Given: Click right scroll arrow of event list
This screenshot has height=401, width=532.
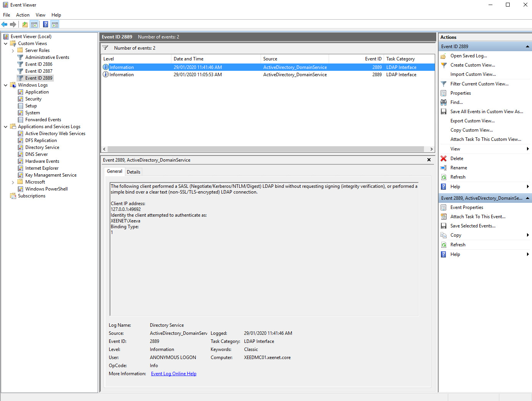Looking at the screenshot, I should (x=431, y=149).
